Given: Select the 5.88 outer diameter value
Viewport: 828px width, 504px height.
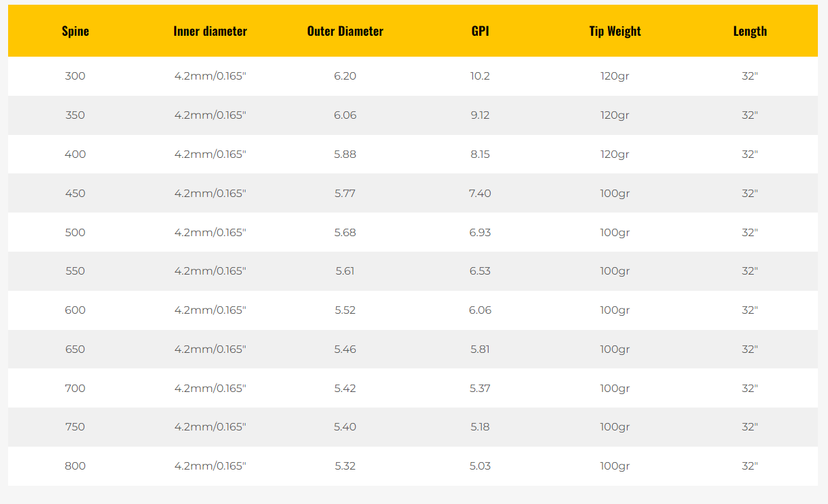Looking at the screenshot, I should pos(345,155).
